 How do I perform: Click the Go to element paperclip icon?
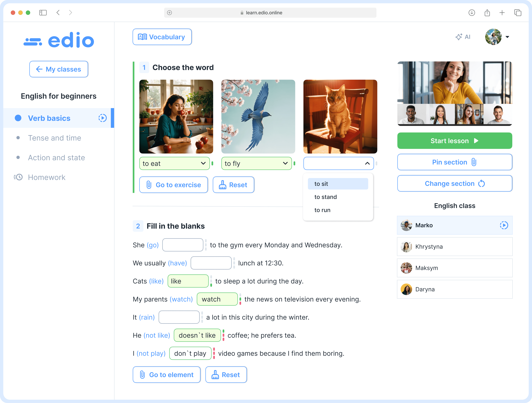coord(142,375)
